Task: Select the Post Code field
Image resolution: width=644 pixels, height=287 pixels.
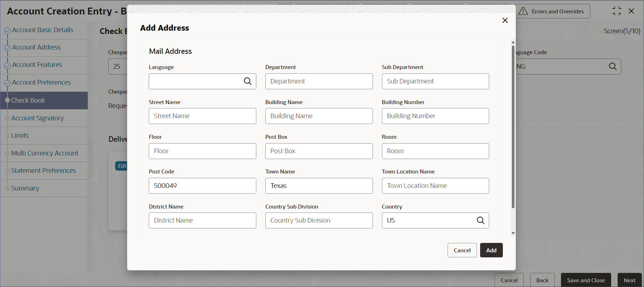Action: click(202, 186)
